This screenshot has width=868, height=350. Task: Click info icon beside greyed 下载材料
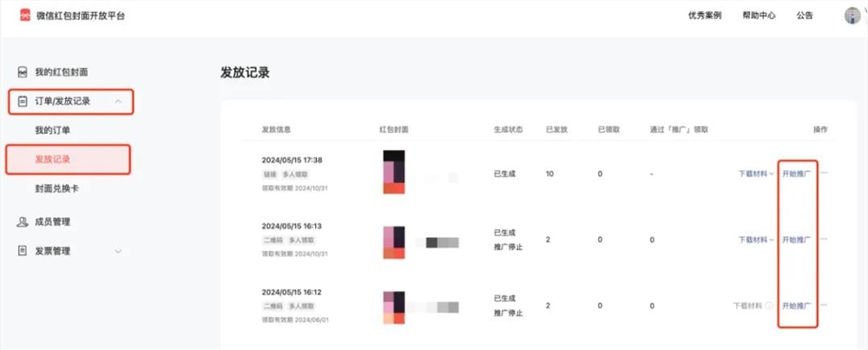(769, 306)
